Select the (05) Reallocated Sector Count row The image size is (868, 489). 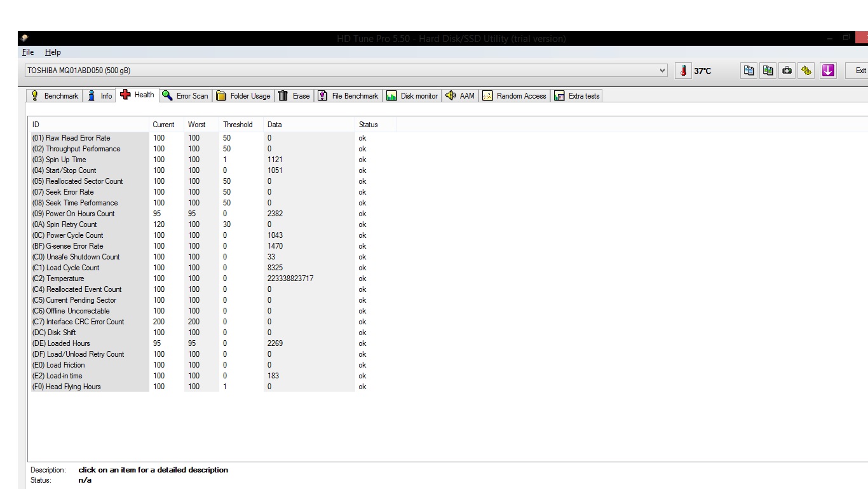pyautogui.click(x=213, y=181)
